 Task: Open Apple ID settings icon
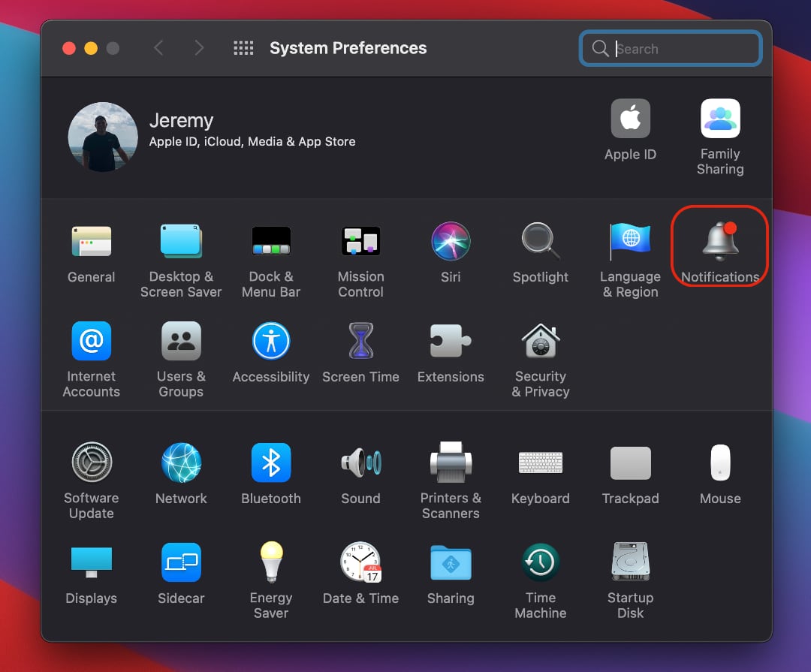[x=631, y=118]
